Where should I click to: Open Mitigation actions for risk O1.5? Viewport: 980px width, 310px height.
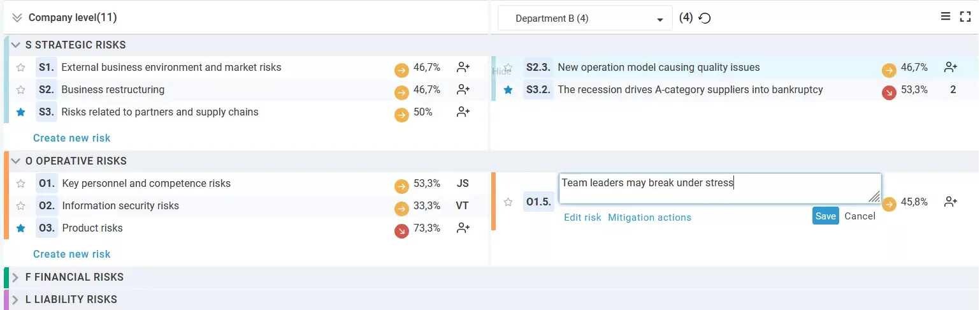pyautogui.click(x=649, y=218)
